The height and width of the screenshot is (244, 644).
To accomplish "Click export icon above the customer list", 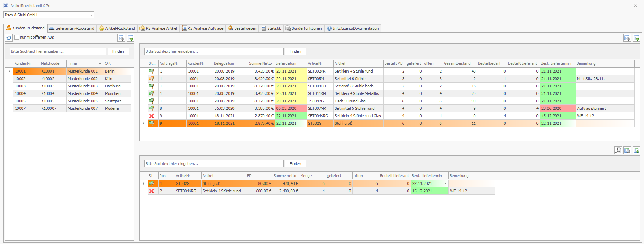I will tap(131, 38).
